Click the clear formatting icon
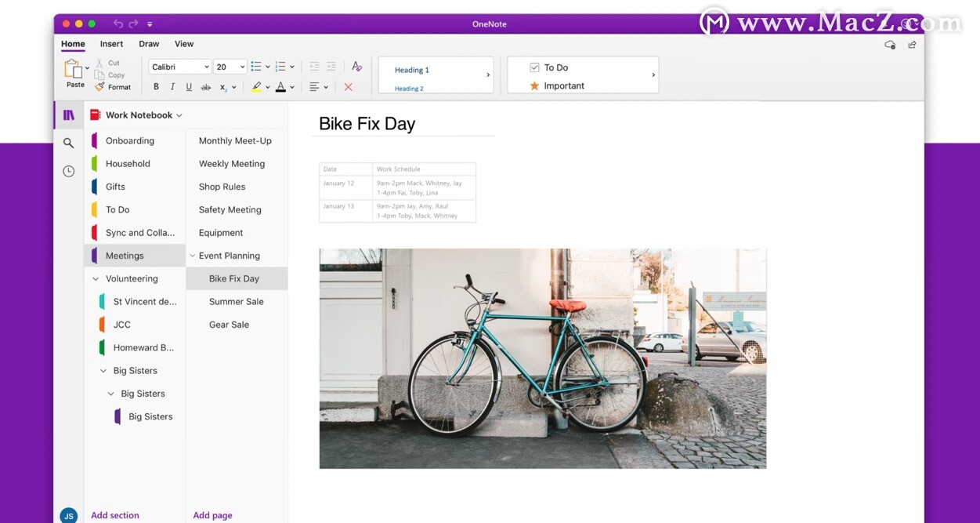Image resolution: width=980 pixels, height=523 pixels. 357,67
